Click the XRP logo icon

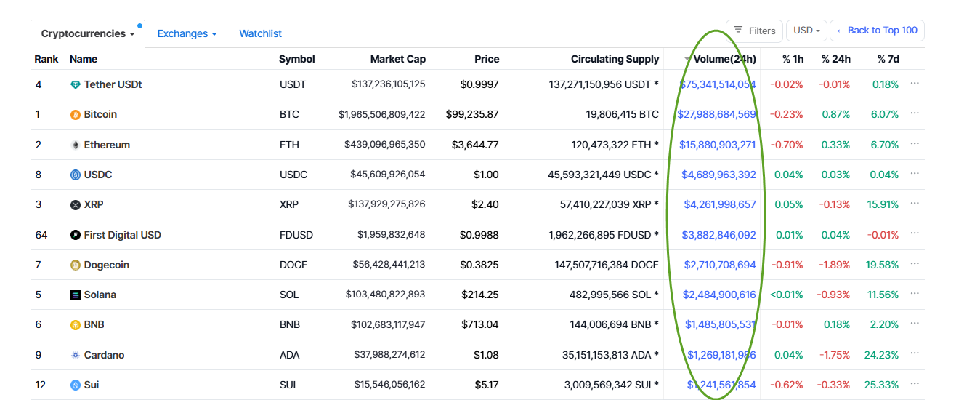pos(76,205)
